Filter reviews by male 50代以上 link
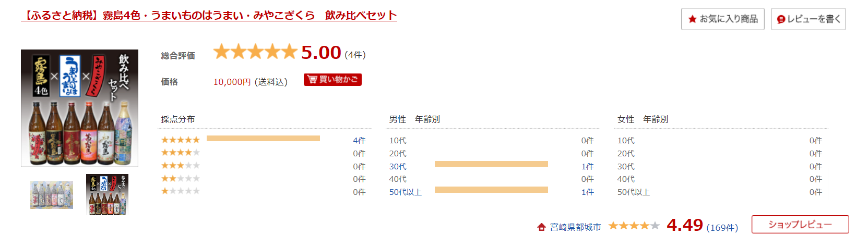The width and height of the screenshot is (868, 247). click(x=406, y=192)
